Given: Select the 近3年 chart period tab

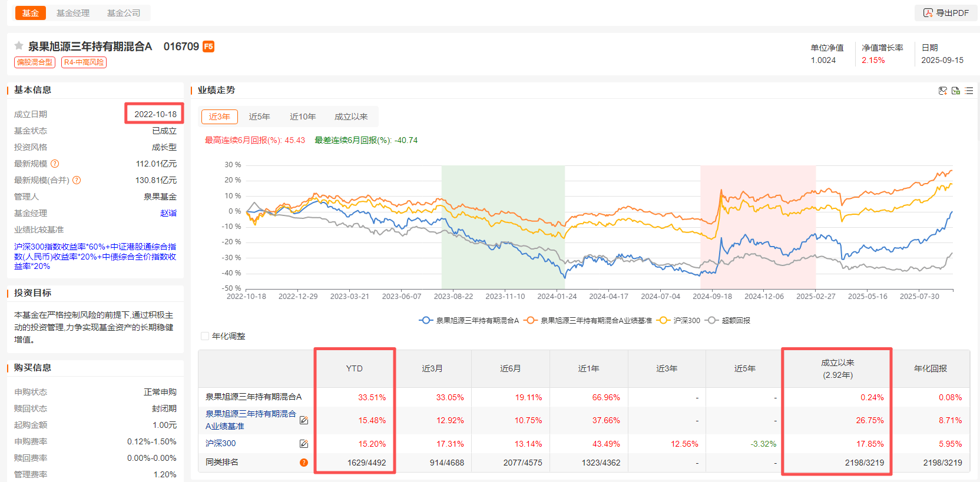Looking at the screenshot, I should pyautogui.click(x=220, y=117).
